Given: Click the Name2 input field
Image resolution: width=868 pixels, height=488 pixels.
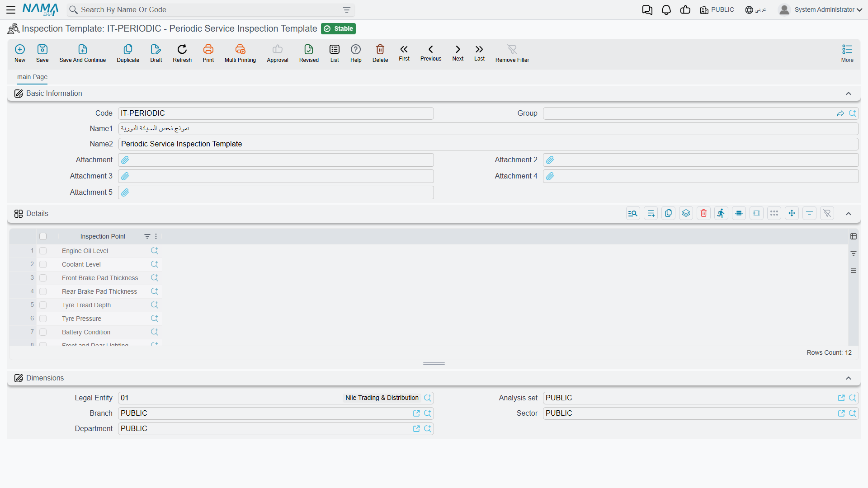Looking at the screenshot, I should (x=488, y=144).
